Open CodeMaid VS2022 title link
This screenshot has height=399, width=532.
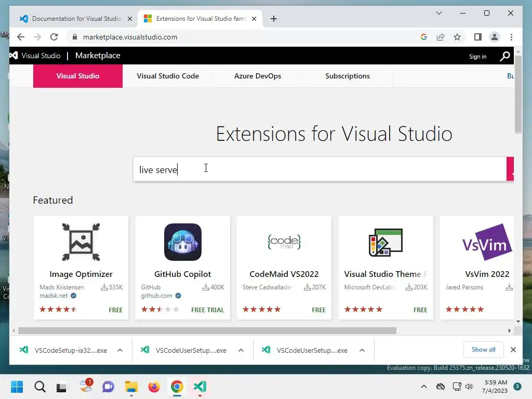[x=284, y=274]
